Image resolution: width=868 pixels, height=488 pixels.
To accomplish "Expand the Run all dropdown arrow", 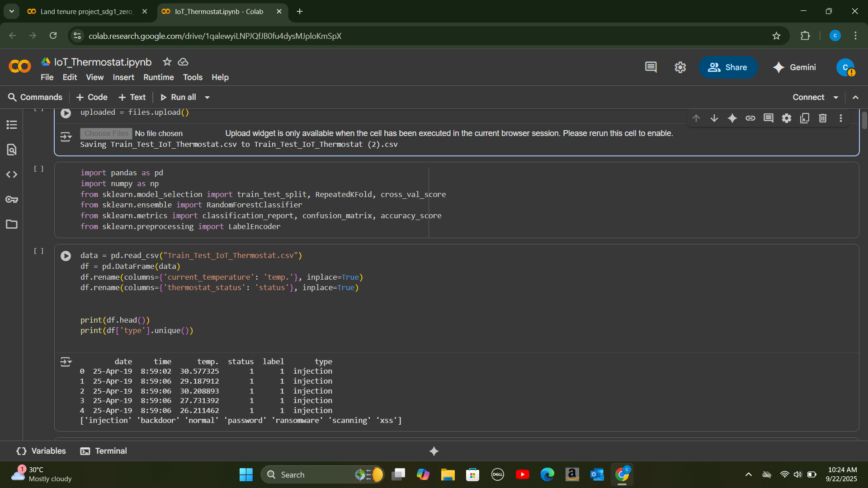I will tap(208, 98).
